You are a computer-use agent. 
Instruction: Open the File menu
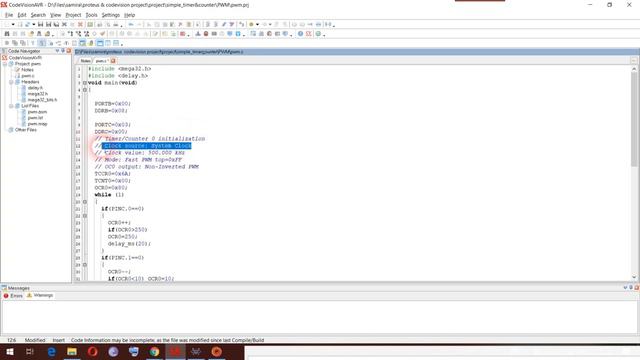[9, 15]
